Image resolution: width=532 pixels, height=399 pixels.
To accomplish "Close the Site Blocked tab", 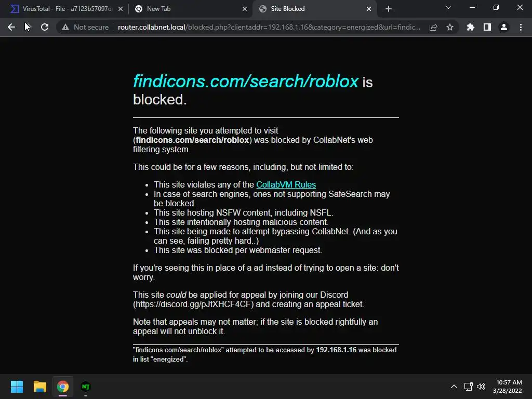I will click(369, 9).
